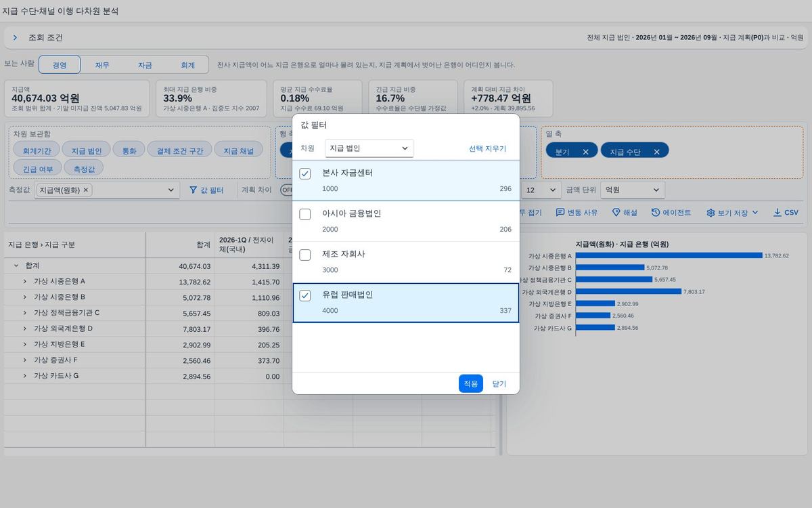
Task: Check the 제조 자회사 checkbox
Action: pyautogui.click(x=305, y=255)
